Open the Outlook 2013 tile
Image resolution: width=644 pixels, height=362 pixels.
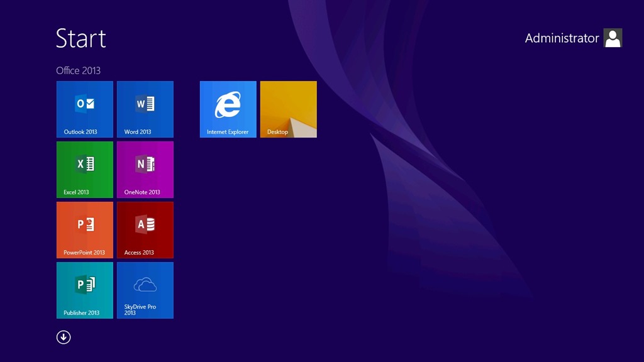pyautogui.click(x=85, y=109)
